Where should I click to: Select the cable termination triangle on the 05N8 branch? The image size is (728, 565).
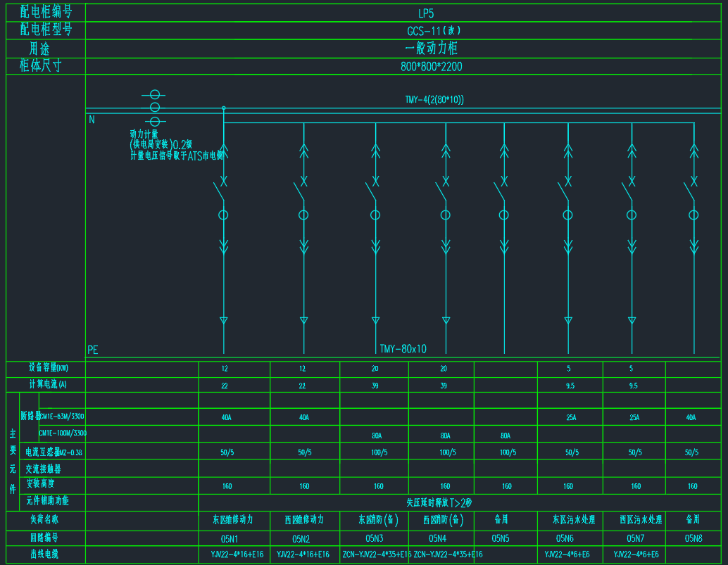click(694, 321)
